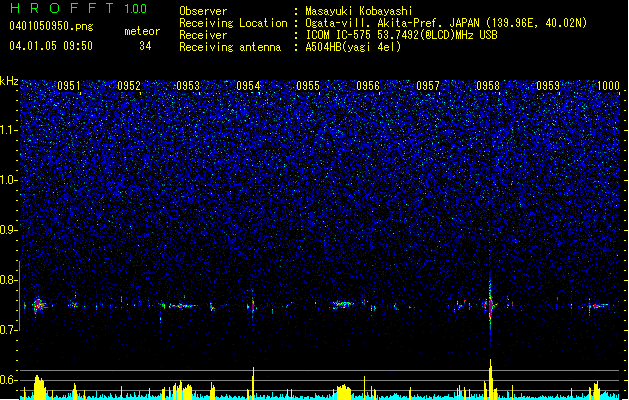
Task: Click the kHz axis unit label
Action: 9,81
